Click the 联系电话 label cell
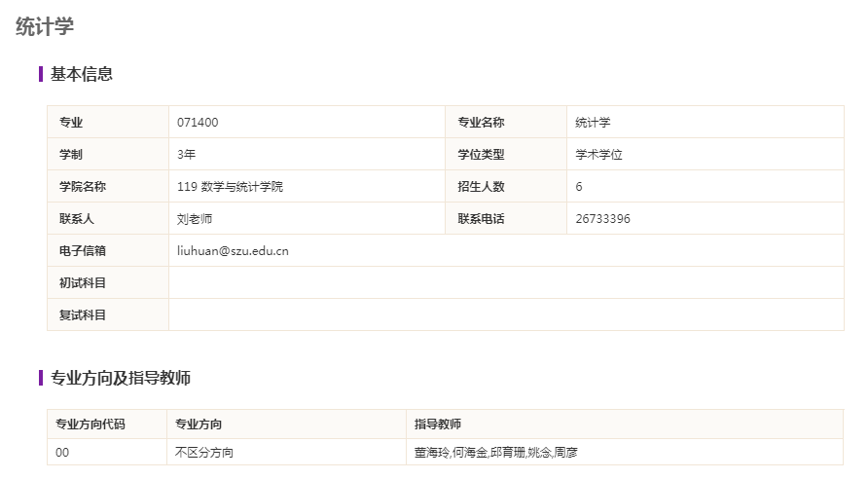This screenshot has width=868, height=480. click(x=506, y=218)
